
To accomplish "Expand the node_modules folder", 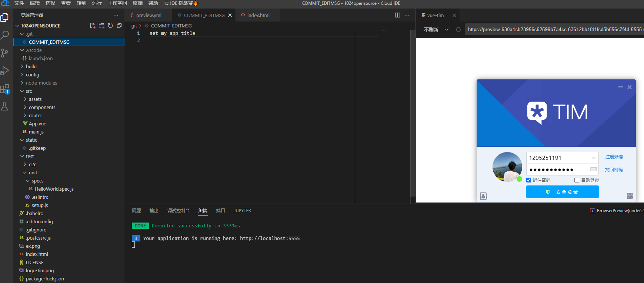I will tap(22, 83).
